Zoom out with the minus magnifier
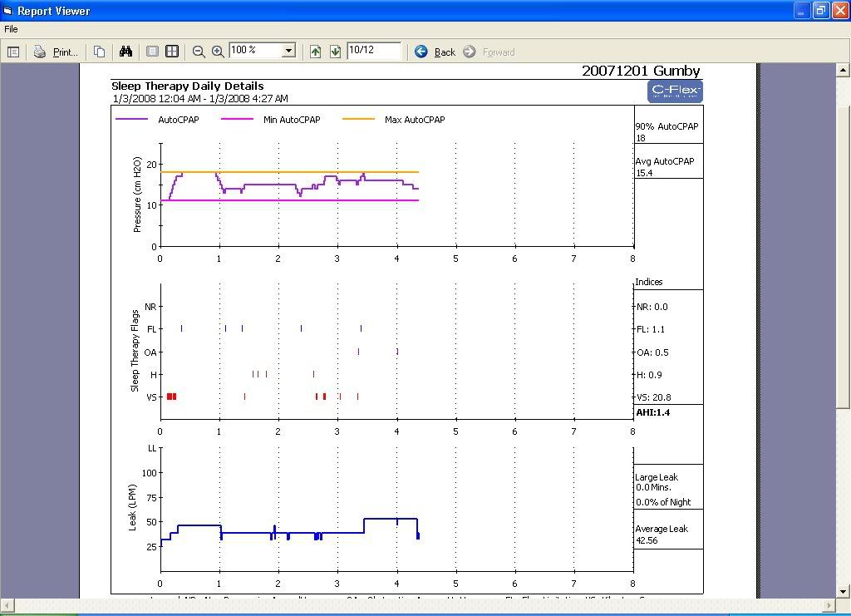 [199, 52]
